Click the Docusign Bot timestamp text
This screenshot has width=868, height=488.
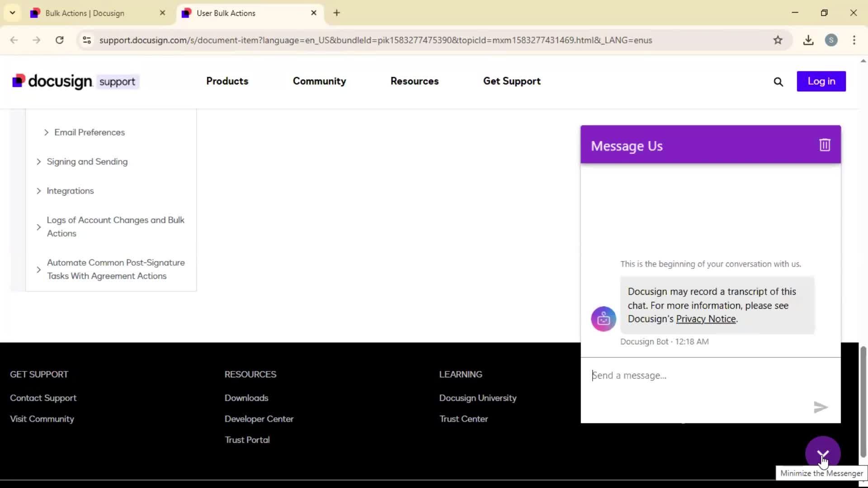click(665, 342)
